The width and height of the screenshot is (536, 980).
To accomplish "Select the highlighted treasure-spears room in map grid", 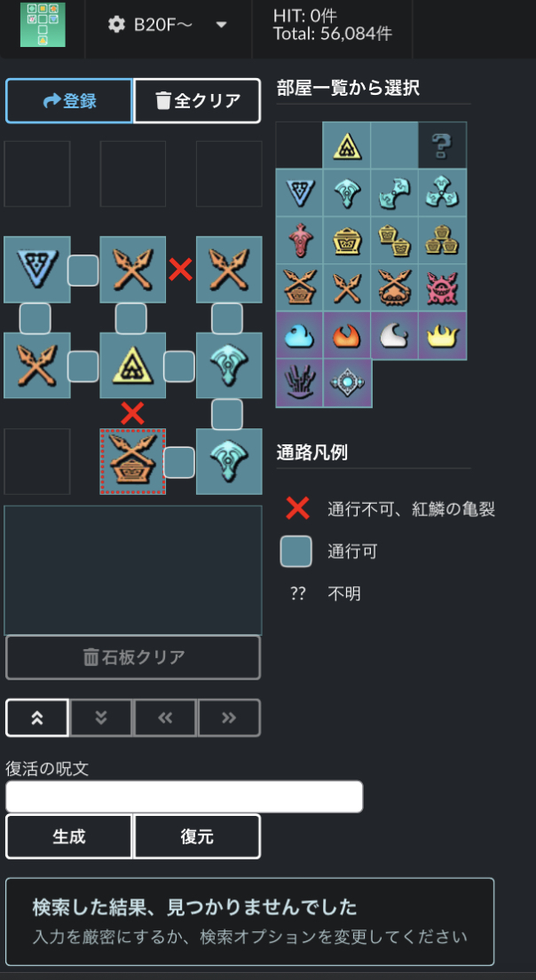I will 132,461.
